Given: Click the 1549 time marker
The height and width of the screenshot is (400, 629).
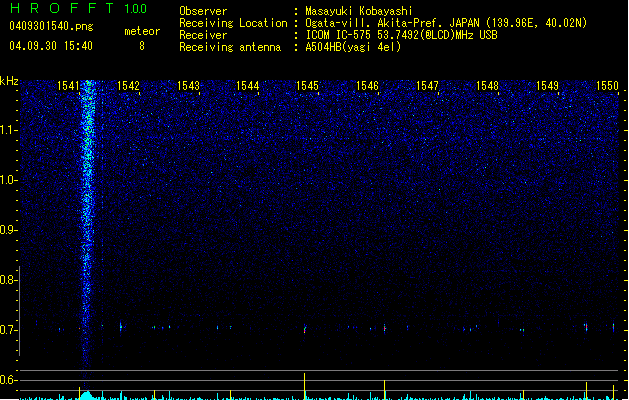Looking at the screenshot, I should click(547, 86).
